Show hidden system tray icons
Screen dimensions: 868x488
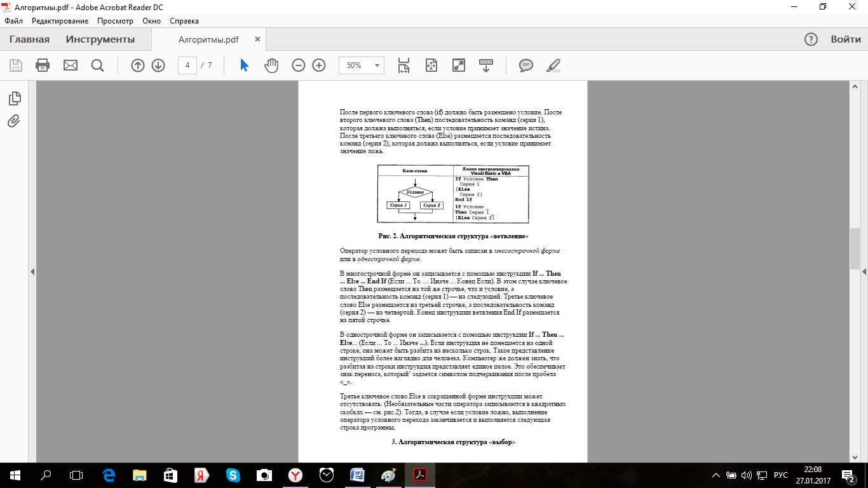point(716,475)
